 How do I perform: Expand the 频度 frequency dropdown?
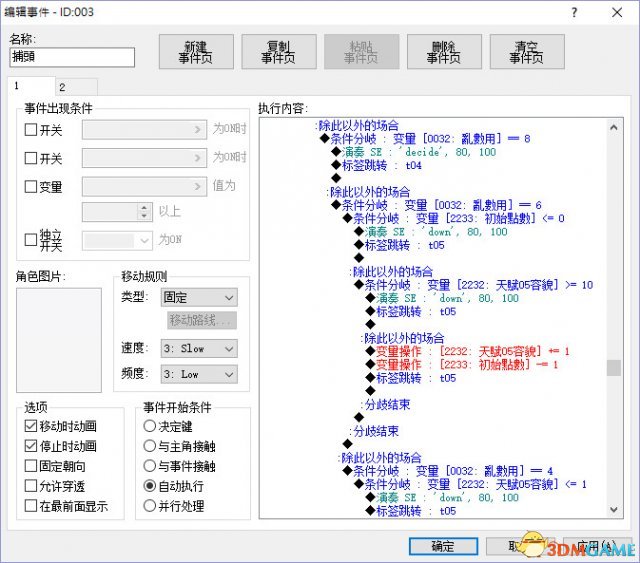tap(199, 374)
